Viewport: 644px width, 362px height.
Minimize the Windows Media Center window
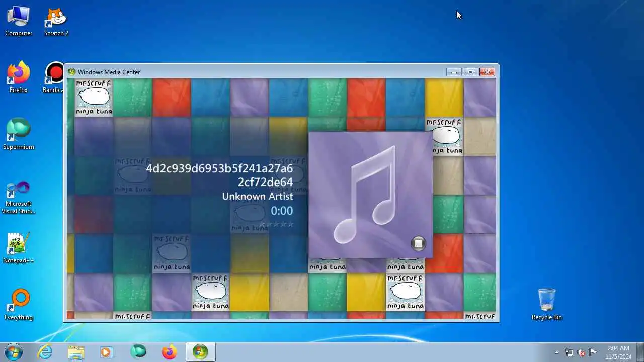454,72
